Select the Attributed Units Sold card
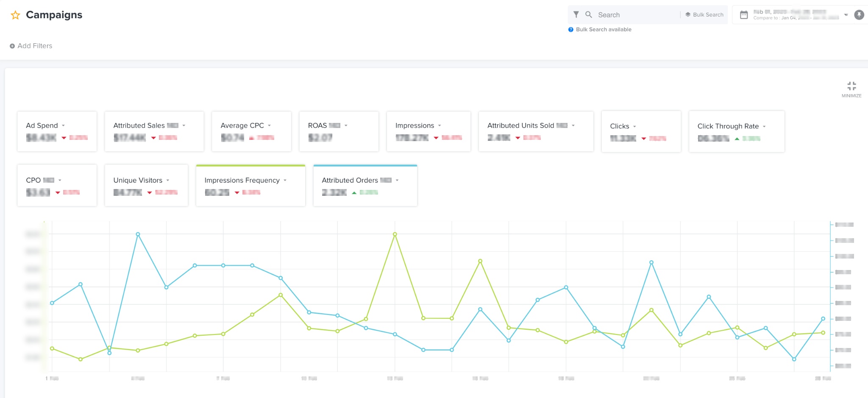Viewport: 868px width, 398px height. (536, 131)
